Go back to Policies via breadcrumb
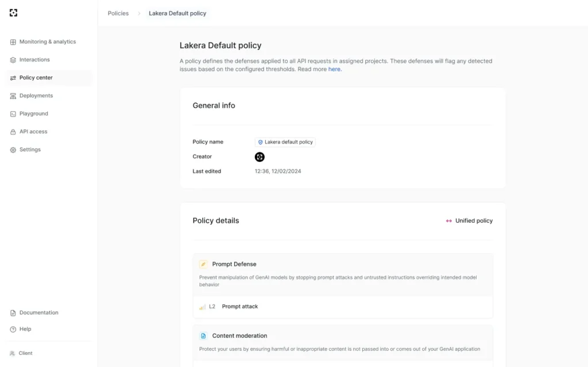Image resolution: width=588 pixels, height=367 pixels. point(118,13)
